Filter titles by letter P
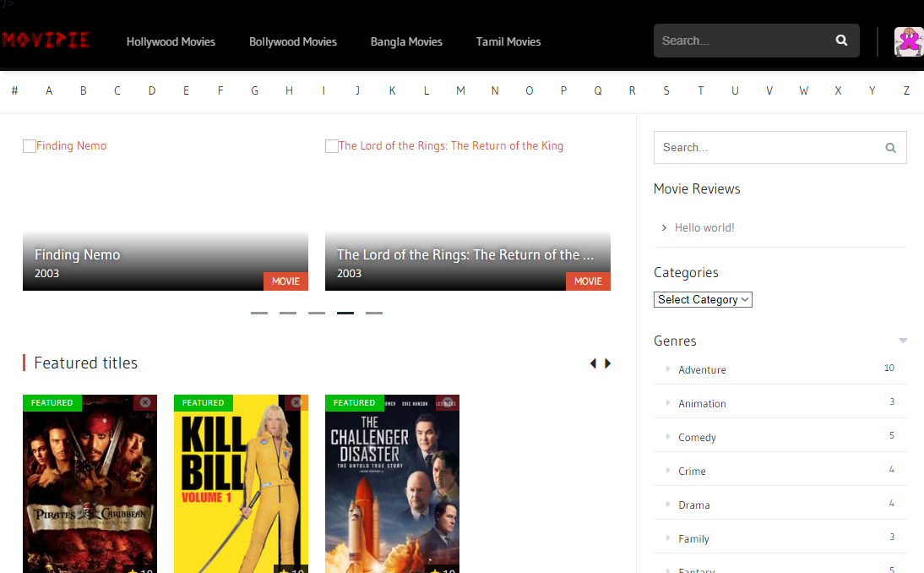Screen dimensions: 924x573 [x=563, y=90]
